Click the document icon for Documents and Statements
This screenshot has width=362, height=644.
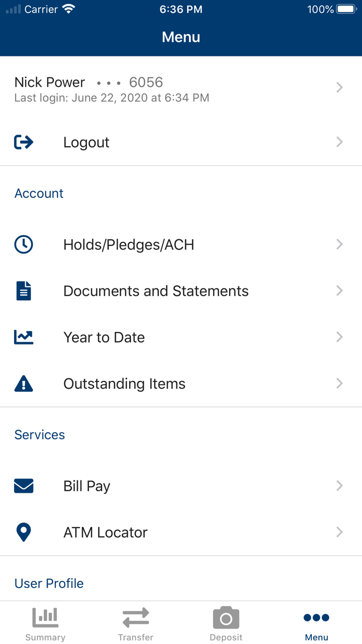pos(23,290)
